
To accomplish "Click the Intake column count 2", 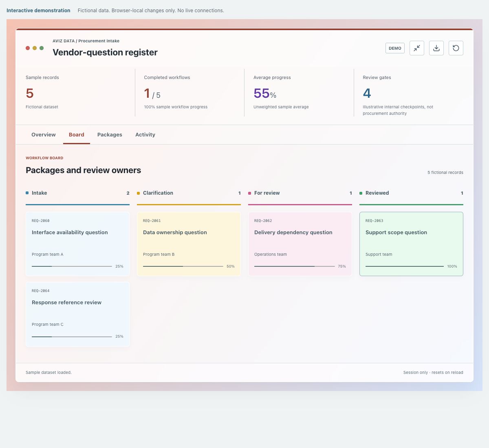I will [128, 193].
